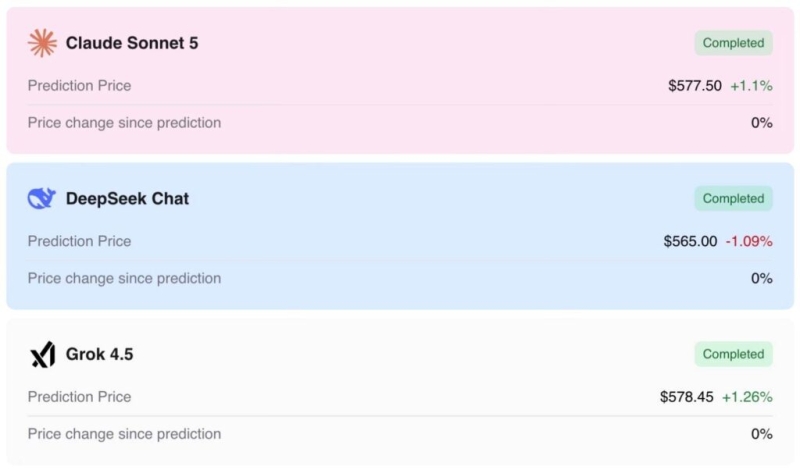Click Completed badge on Claude Sonnet 5 card
This screenshot has height=470, width=800.
(733, 43)
